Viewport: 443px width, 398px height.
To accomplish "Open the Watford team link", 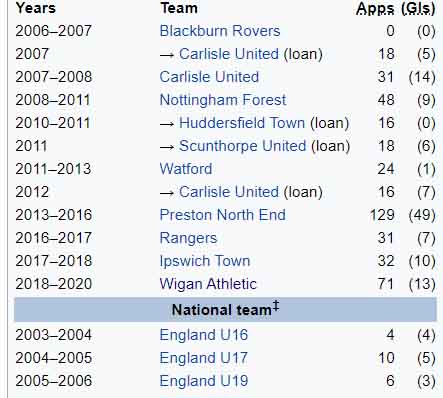I will pyautogui.click(x=186, y=169).
